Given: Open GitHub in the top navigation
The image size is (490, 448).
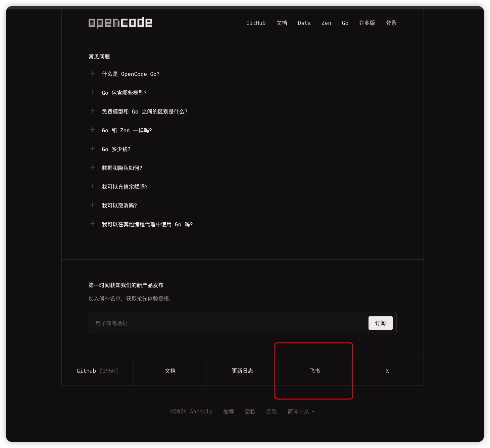Looking at the screenshot, I should 256,23.
